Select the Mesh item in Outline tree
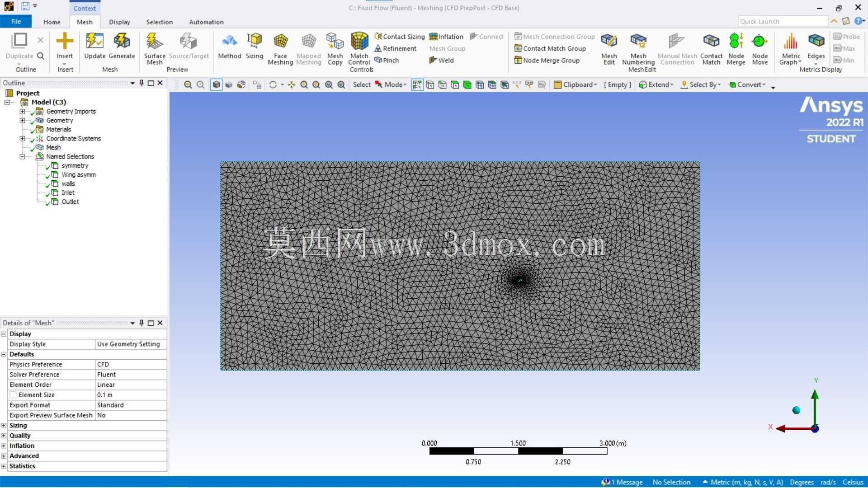 53,147
